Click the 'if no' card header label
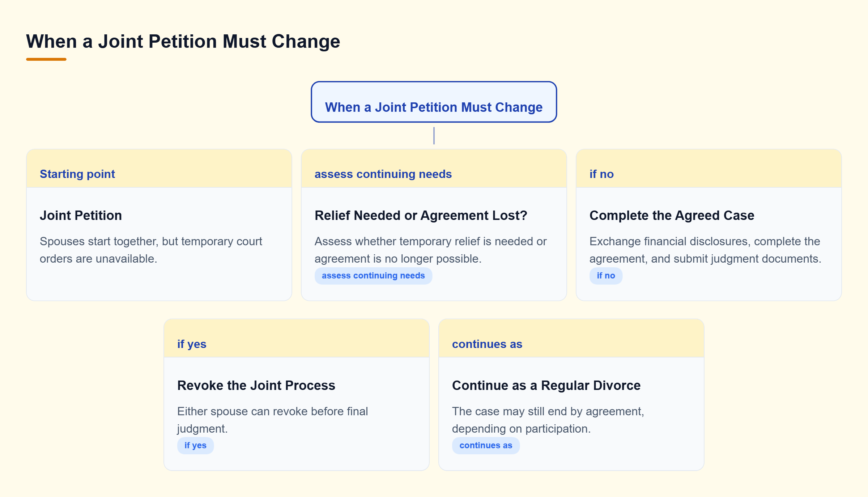 click(x=601, y=174)
